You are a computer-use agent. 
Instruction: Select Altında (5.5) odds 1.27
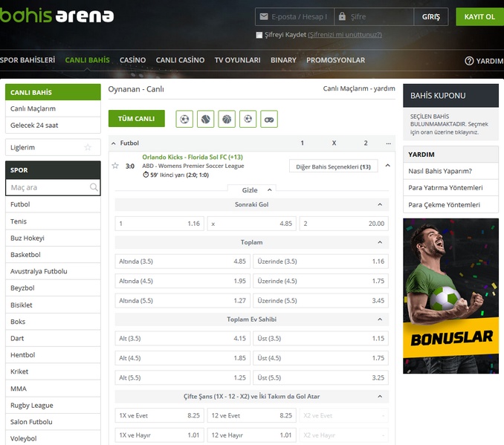point(183,300)
